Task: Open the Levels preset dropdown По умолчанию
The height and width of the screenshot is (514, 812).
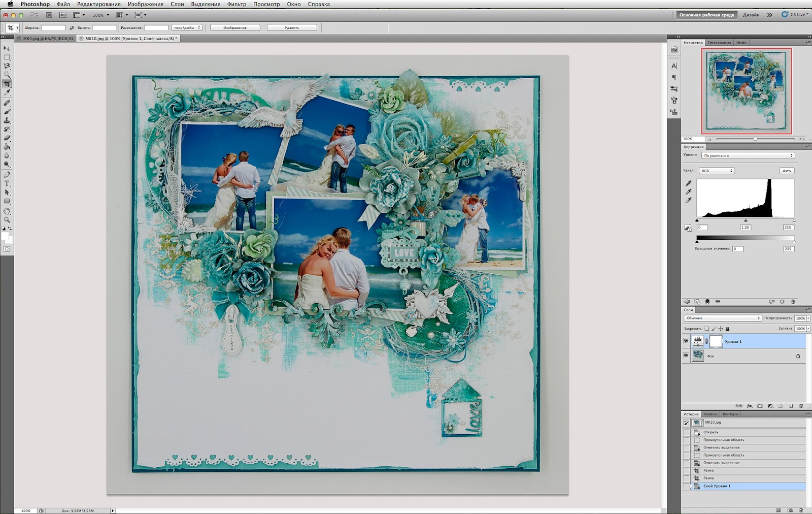Action: coord(748,155)
